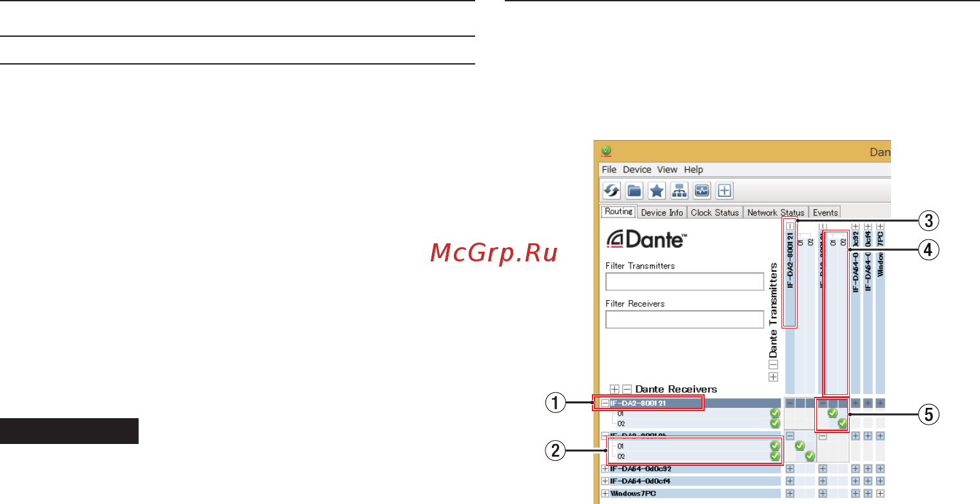The image size is (980, 504).
Task: Expand all transmitters with plus by Dante Transmitters
Action: pos(774,377)
